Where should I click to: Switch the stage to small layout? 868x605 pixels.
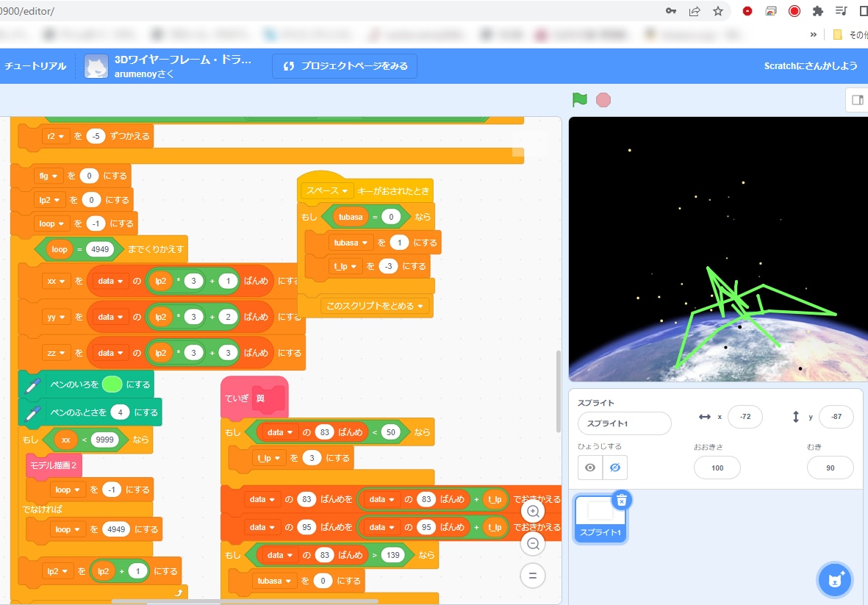857,100
